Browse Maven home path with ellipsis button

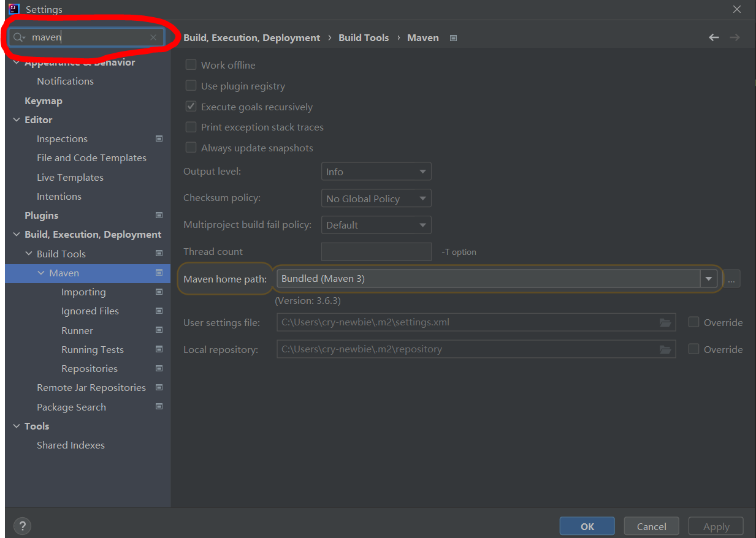[731, 279]
